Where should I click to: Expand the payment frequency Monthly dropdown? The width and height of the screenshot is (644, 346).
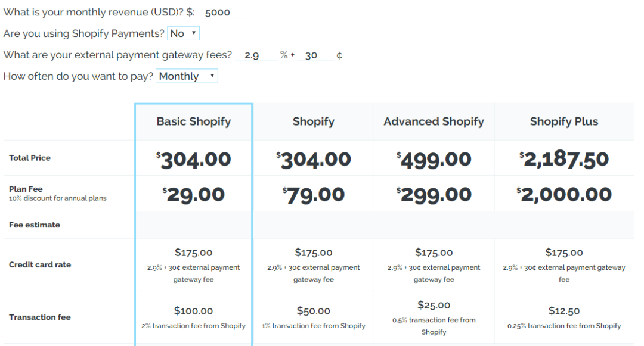[187, 76]
